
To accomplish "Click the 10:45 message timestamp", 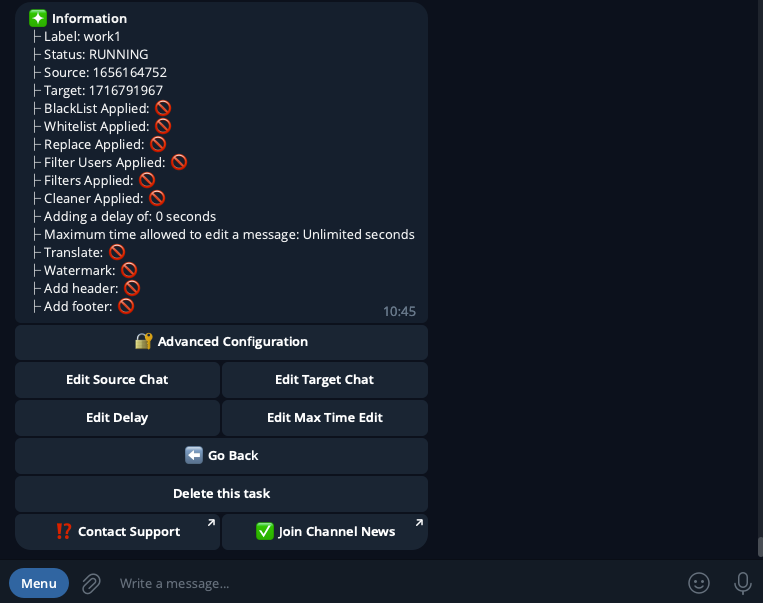I will 399,311.
